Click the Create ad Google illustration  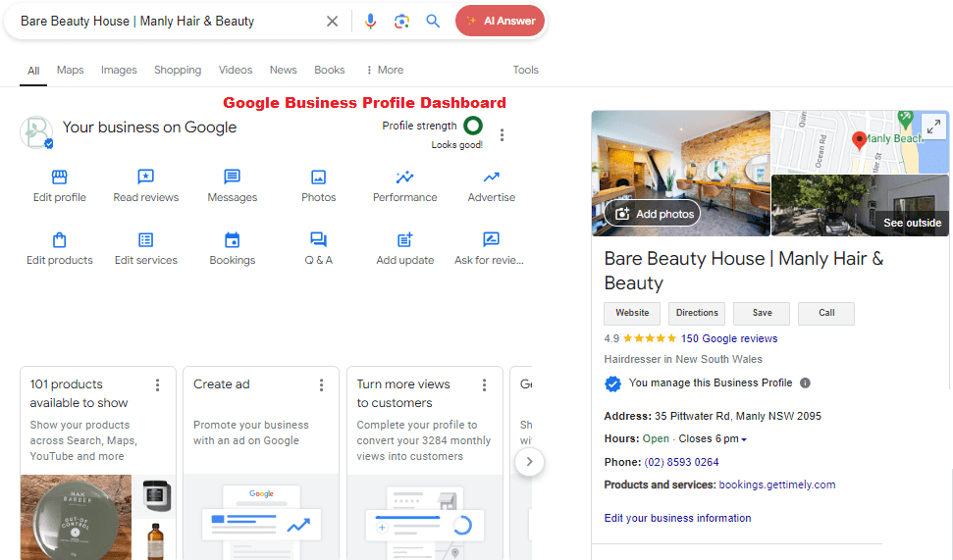click(261, 517)
